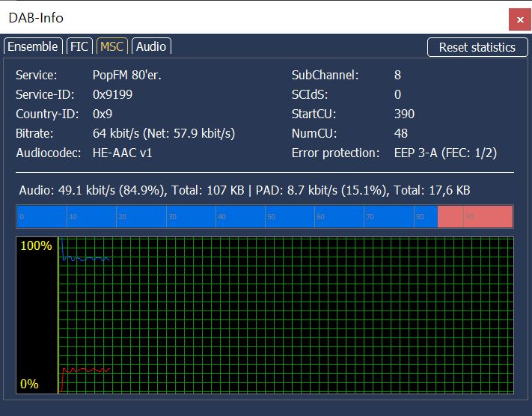Click the SCIdS value 0

397,94
